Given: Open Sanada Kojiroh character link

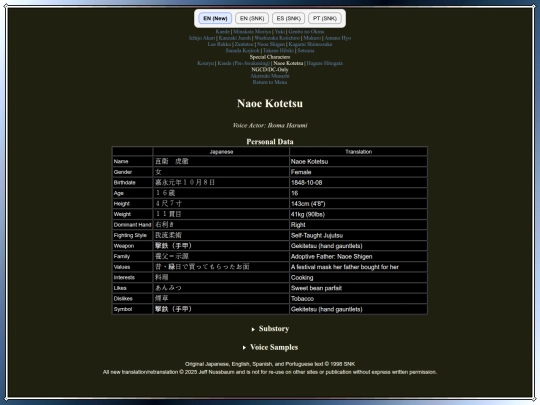Looking at the screenshot, I should coord(242,51).
